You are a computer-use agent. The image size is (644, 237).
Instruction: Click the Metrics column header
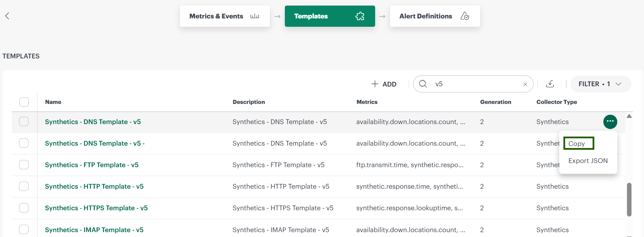coord(367,102)
